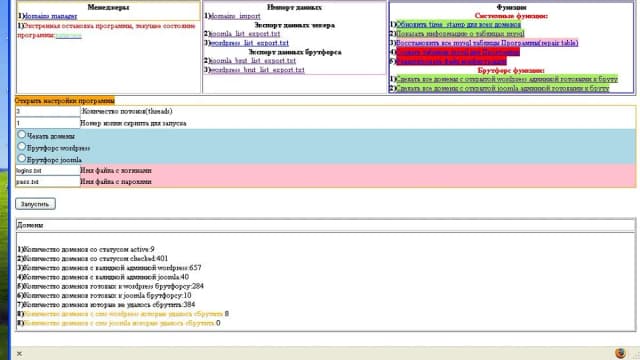Click the valid joomla admin count '40' row
This screenshot has height=360, width=640.
(103, 277)
